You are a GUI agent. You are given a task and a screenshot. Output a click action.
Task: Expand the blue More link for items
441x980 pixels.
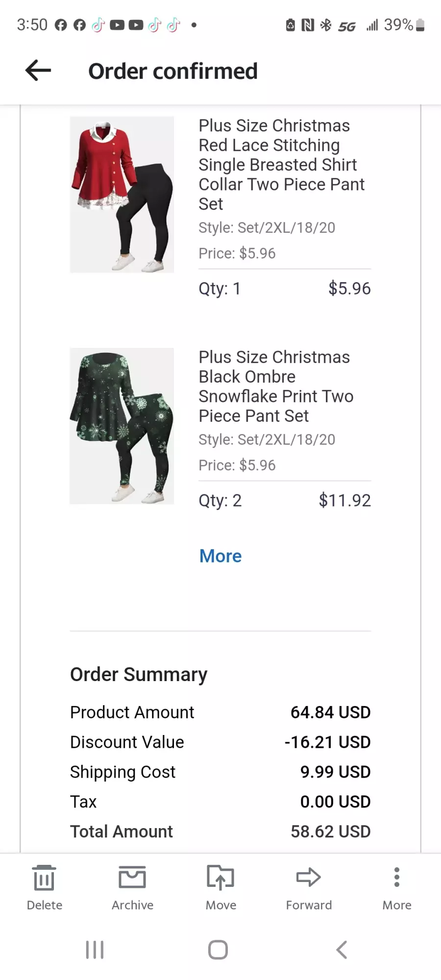click(x=220, y=556)
